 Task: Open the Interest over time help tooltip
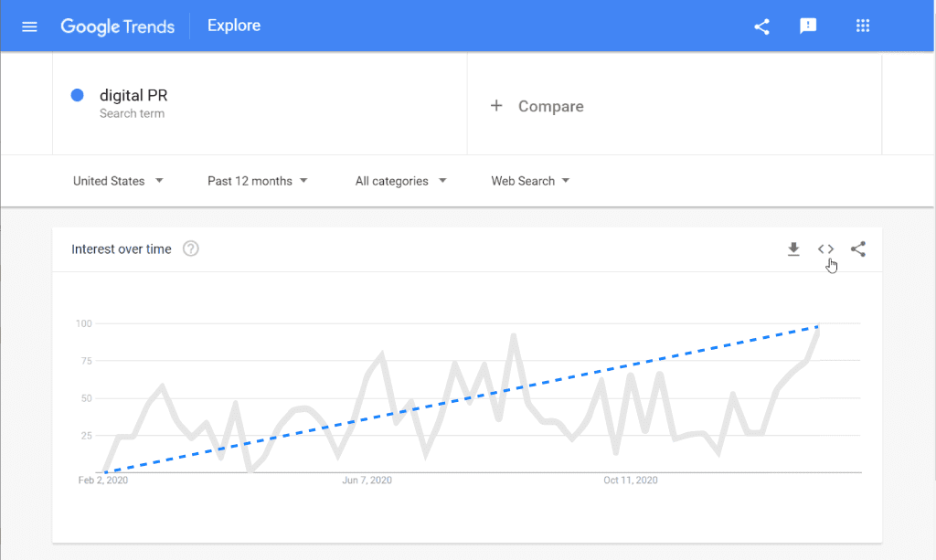(190, 248)
